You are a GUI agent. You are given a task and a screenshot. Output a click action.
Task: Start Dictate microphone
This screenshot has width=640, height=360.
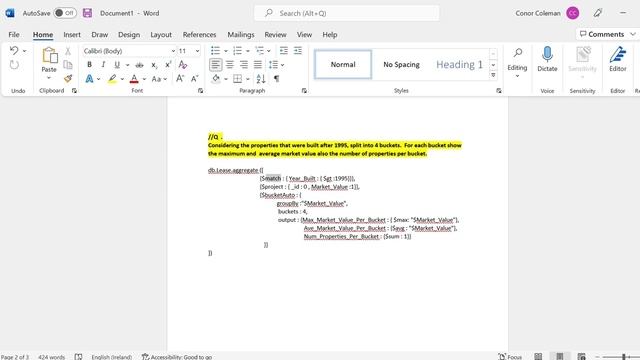click(x=547, y=59)
